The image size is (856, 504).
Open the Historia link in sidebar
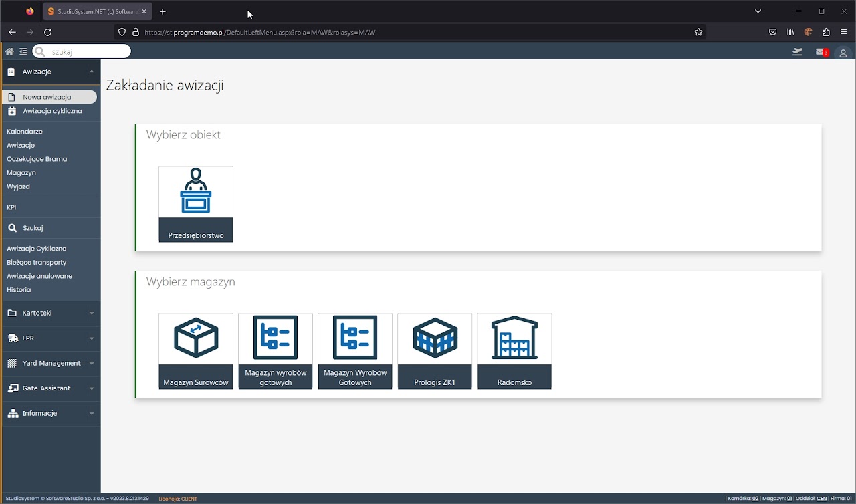[19, 290]
